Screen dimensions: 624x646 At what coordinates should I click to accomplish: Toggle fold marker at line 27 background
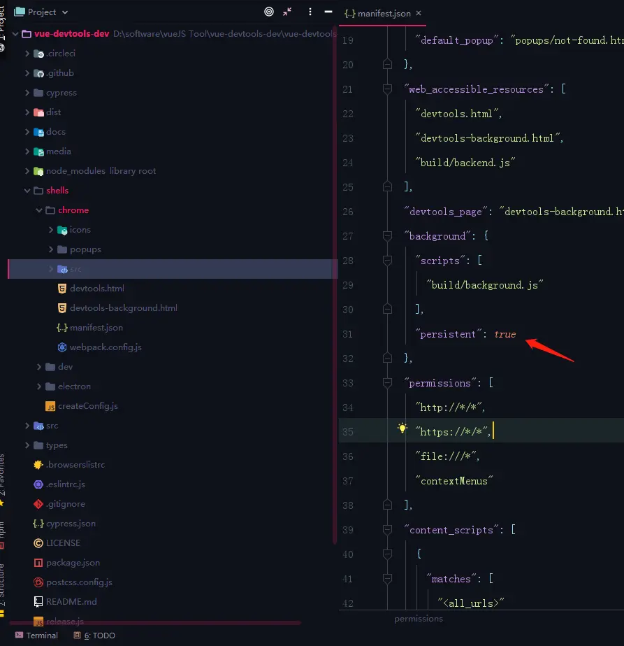point(387,236)
